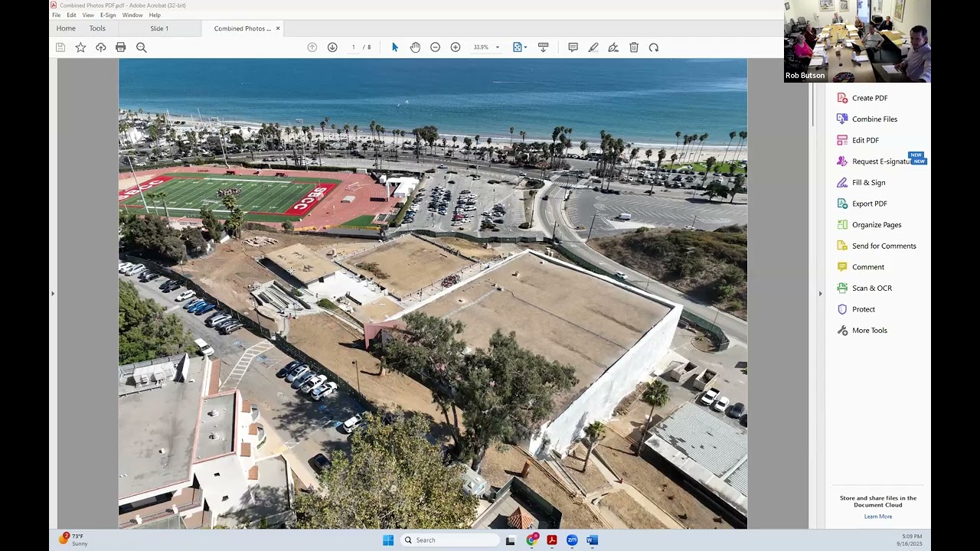Image resolution: width=980 pixels, height=551 pixels.
Task: Toggle the scrolling mode icon
Action: (543, 47)
